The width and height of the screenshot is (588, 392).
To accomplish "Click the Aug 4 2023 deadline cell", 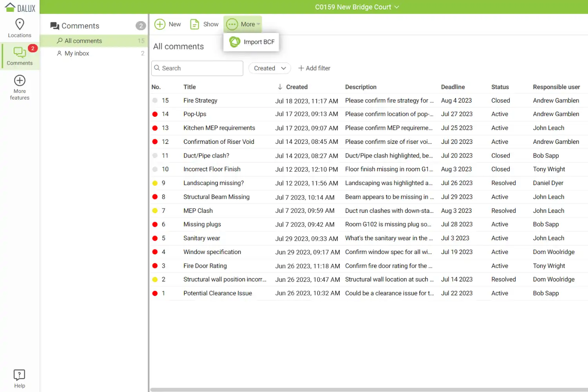I will coord(456,100).
